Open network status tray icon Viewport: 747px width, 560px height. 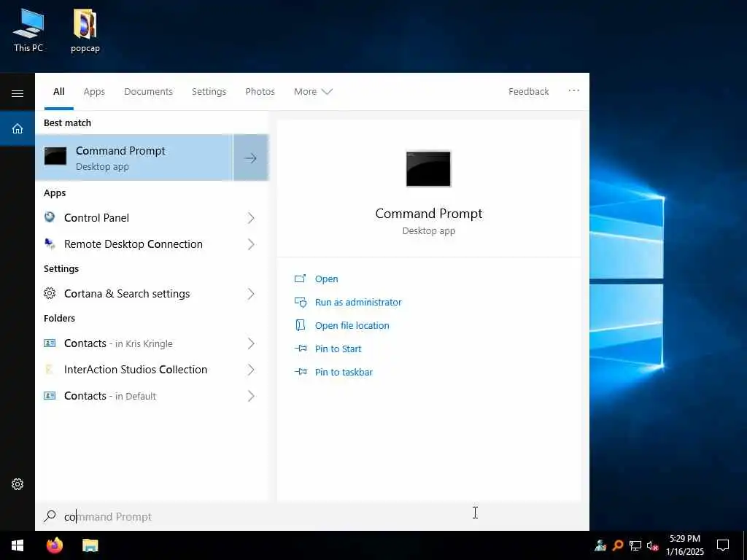pos(635,545)
